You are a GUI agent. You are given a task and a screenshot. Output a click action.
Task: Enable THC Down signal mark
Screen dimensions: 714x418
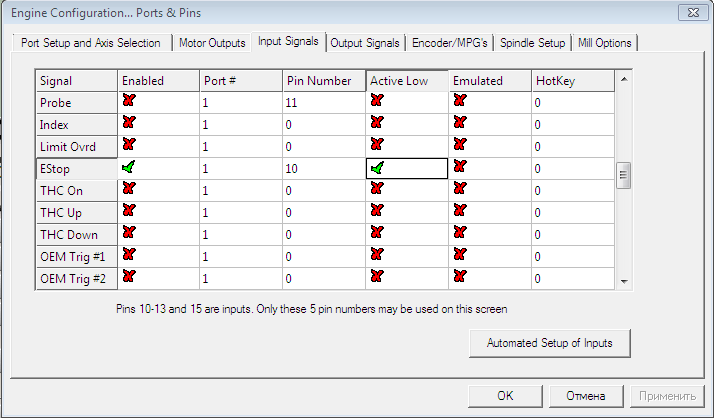128,234
